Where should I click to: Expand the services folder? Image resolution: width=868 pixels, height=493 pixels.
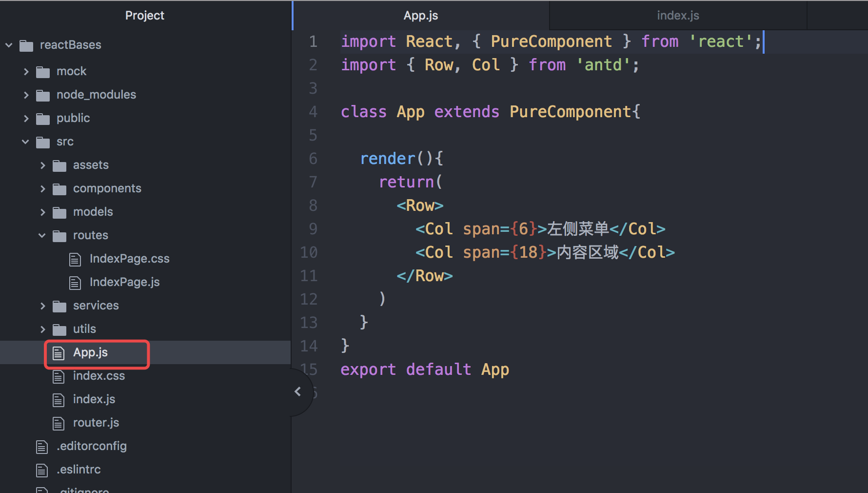[42, 306]
